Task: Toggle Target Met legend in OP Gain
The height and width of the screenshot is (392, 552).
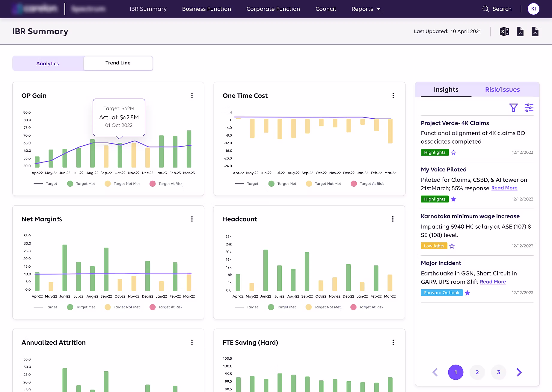Action: point(81,184)
